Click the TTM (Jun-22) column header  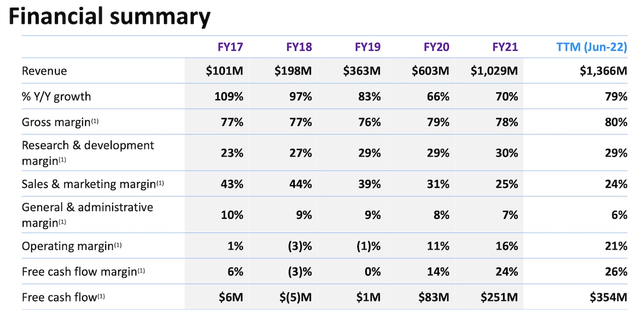click(x=591, y=47)
